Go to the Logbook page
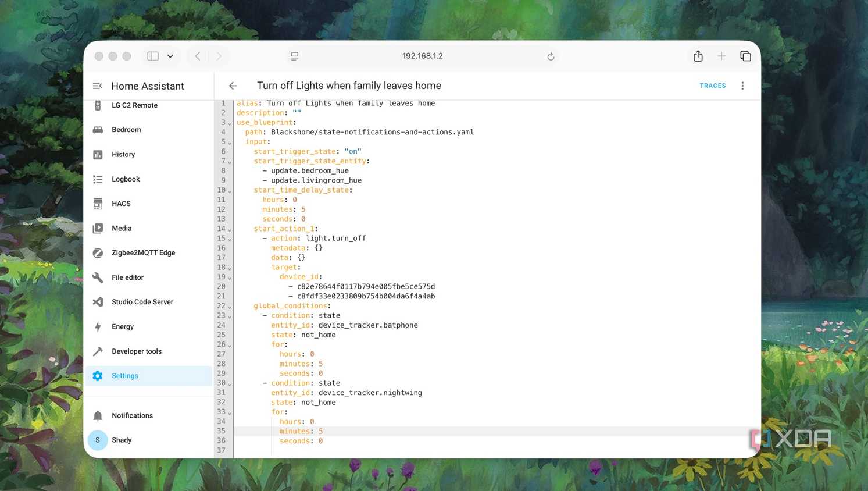The height and width of the screenshot is (491, 868). pyautogui.click(x=149, y=179)
